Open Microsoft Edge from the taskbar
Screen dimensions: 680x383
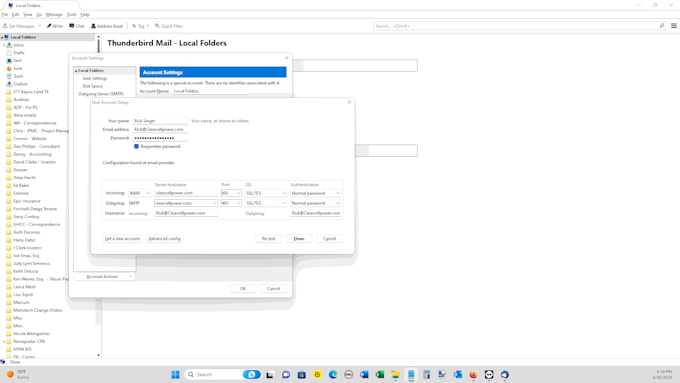coord(333,375)
